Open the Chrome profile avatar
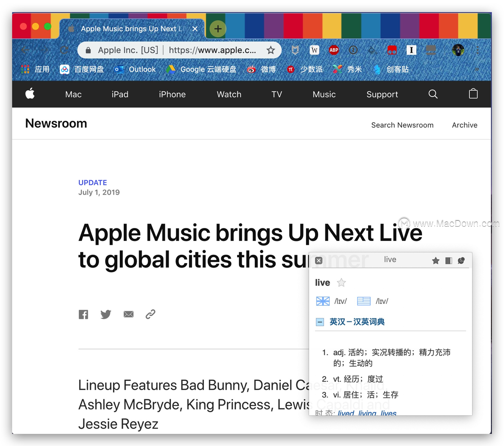 point(458,50)
